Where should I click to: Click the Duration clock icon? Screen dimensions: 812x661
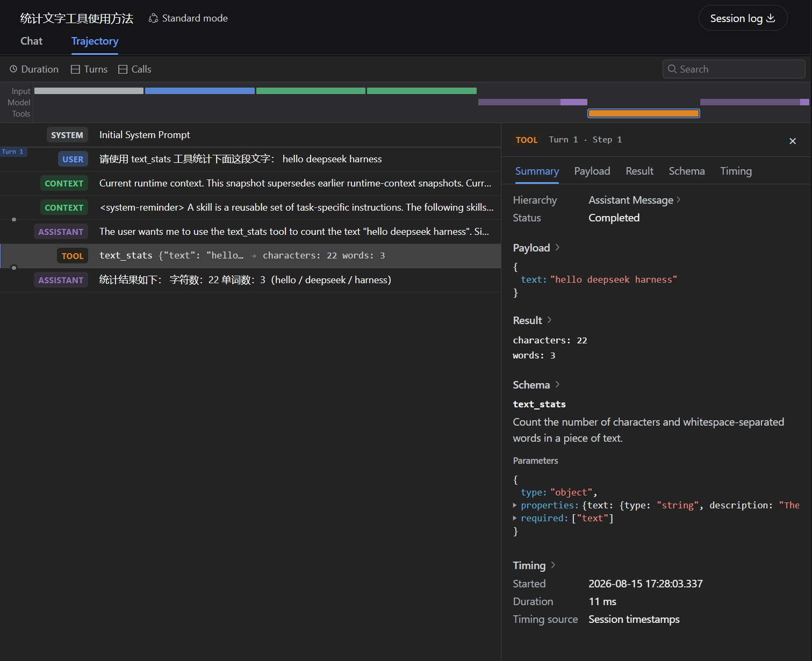coord(13,69)
